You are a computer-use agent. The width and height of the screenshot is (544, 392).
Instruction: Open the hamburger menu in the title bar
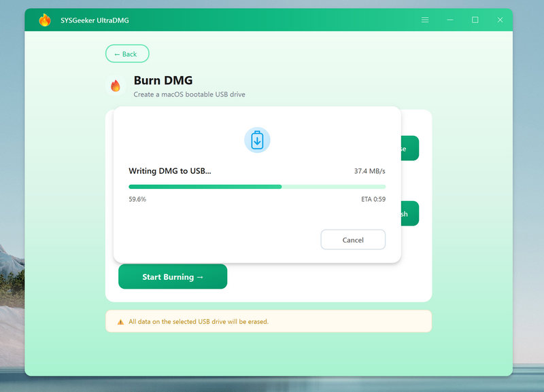pyautogui.click(x=425, y=20)
